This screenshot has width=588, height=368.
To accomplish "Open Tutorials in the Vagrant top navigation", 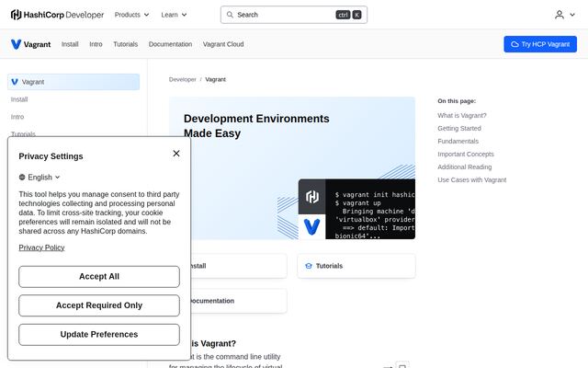I will point(126,44).
